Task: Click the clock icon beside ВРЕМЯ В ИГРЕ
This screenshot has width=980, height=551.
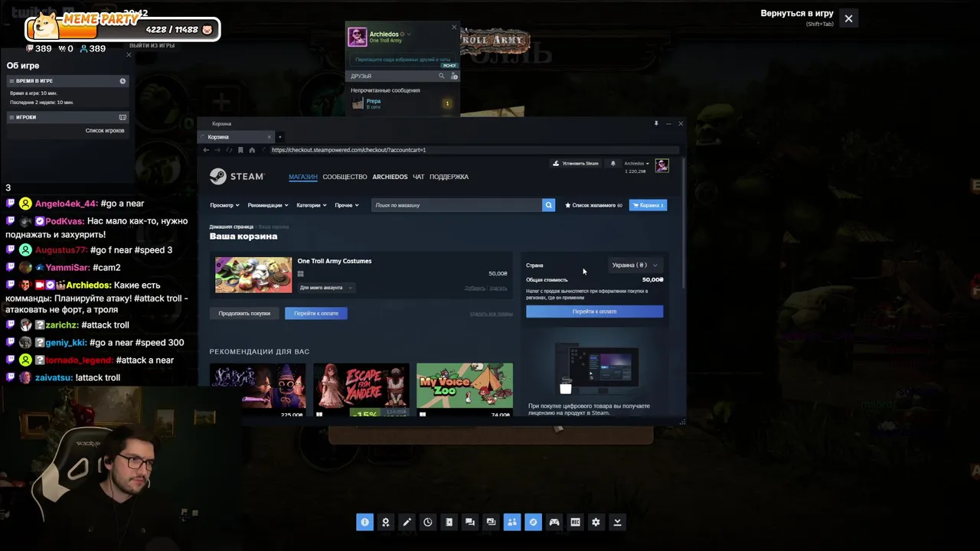Action: (122, 81)
